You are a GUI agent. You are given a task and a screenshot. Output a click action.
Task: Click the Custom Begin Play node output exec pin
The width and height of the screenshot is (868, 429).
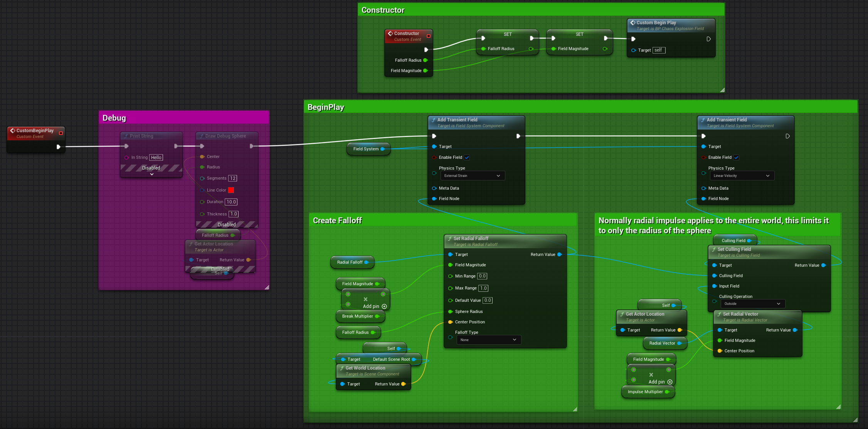click(708, 39)
